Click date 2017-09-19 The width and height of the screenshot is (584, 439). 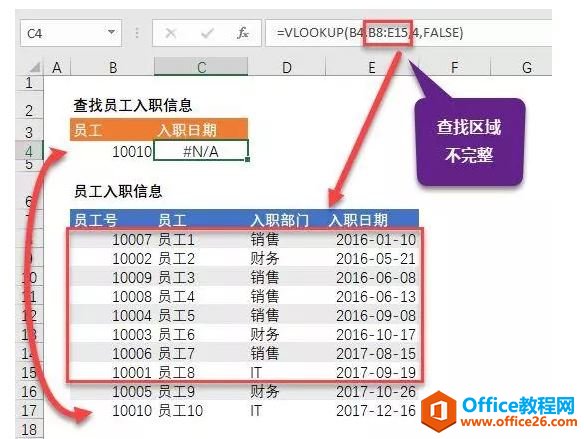pyautogui.click(x=376, y=372)
